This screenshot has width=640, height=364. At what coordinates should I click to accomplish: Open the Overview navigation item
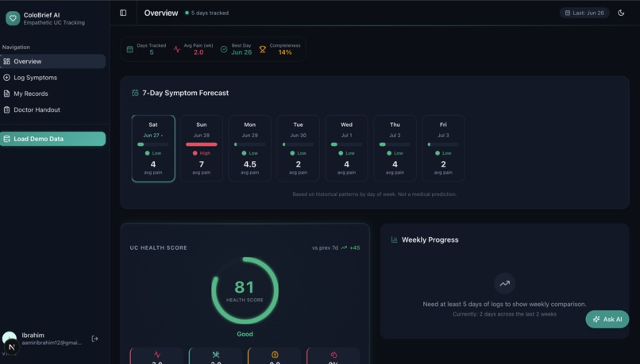(x=52, y=62)
